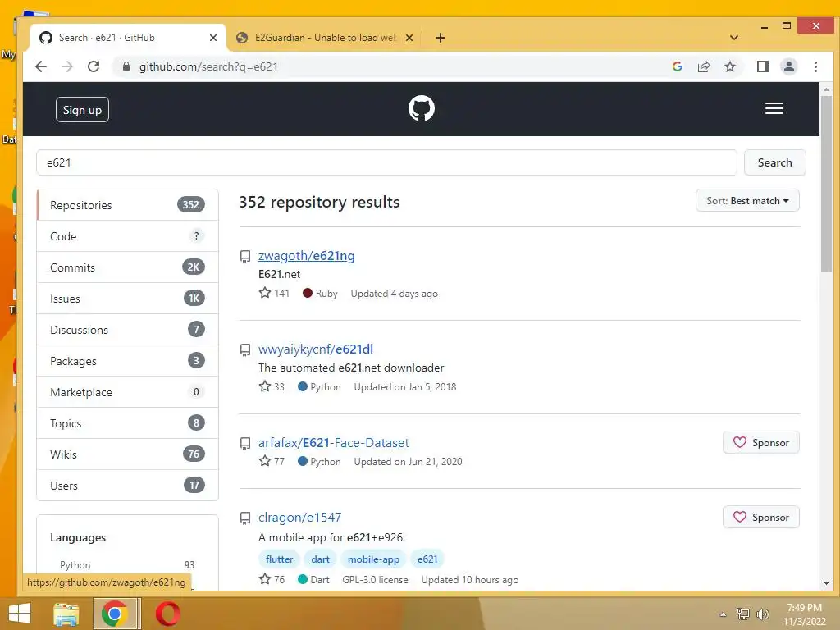Open Chrome three-dot menu
This screenshot has width=840, height=630.
click(x=815, y=66)
